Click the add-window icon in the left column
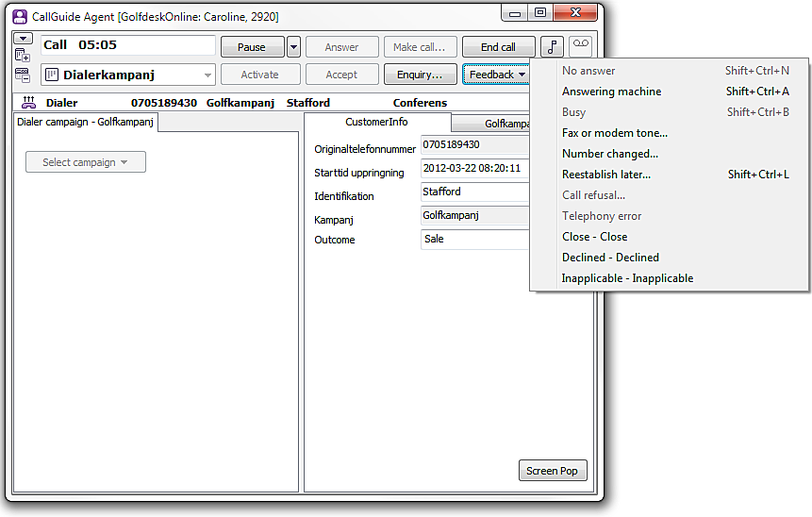812x517 pixels. click(x=23, y=56)
